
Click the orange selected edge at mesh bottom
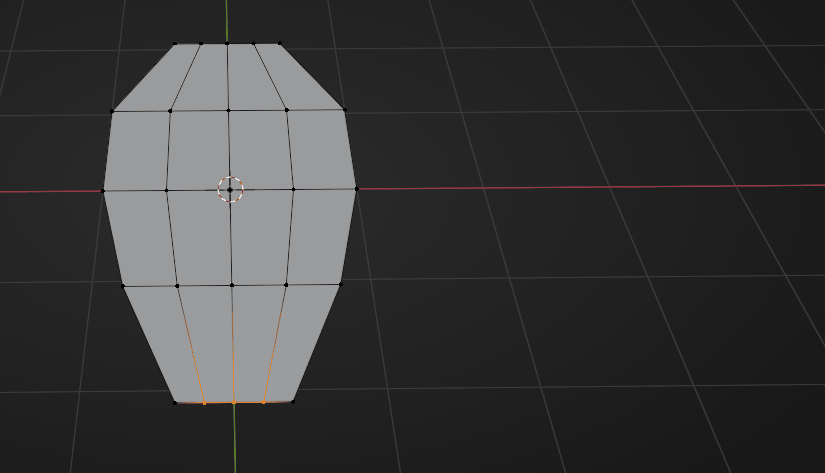click(219, 403)
